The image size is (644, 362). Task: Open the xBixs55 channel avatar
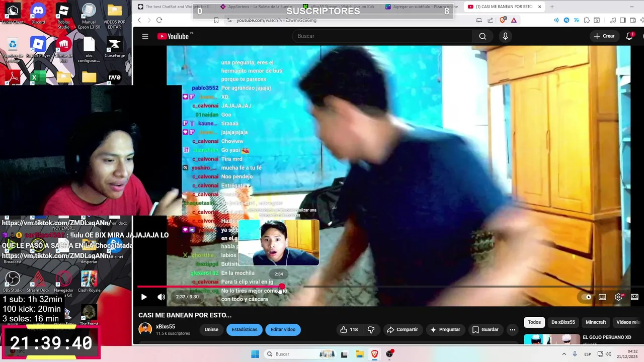coord(145,329)
